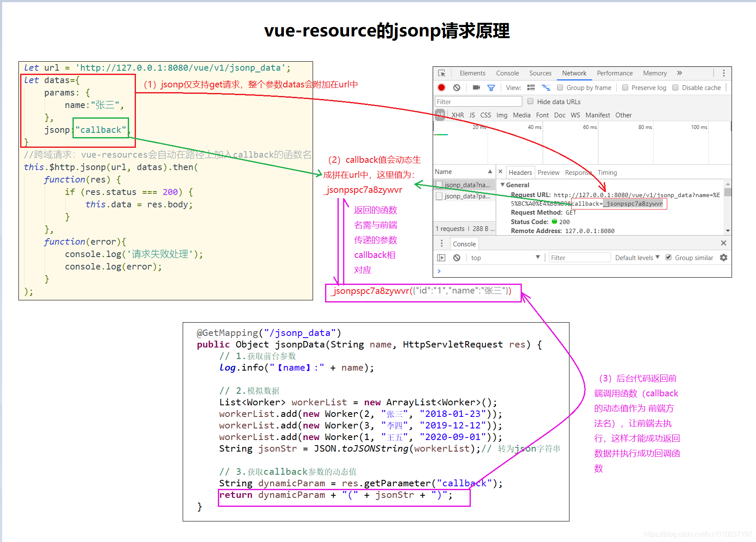Click file icon of jsonp_data?na... request
The image size is (756, 542).
439,185
